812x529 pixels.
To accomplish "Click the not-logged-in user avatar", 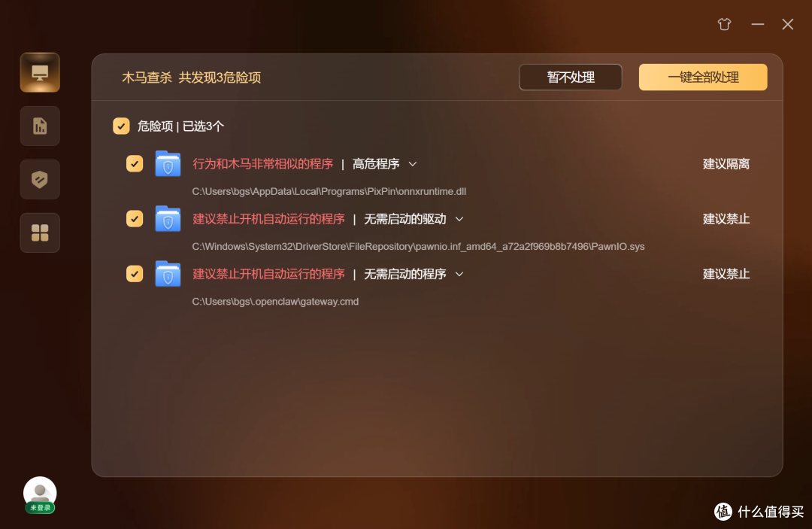I will (x=40, y=495).
